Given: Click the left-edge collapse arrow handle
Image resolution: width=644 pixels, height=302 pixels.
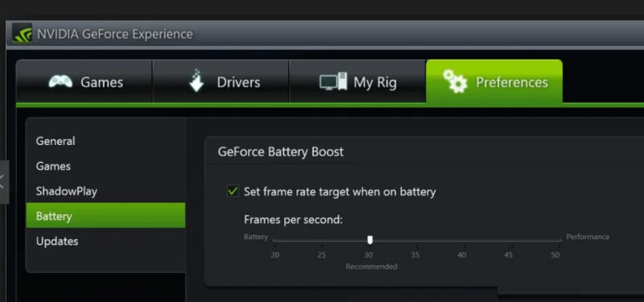Looking at the screenshot, I should (x=3, y=182).
